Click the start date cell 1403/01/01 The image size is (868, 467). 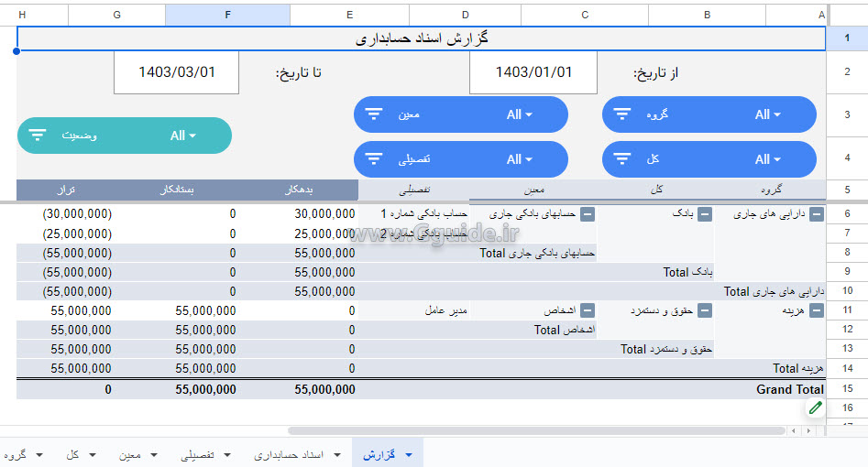533,72
